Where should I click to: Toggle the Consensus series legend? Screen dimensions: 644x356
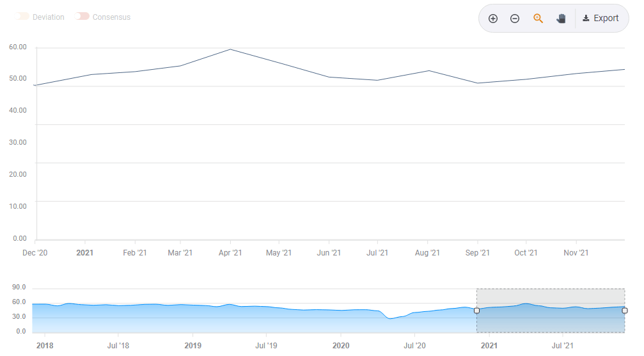(103, 17)
